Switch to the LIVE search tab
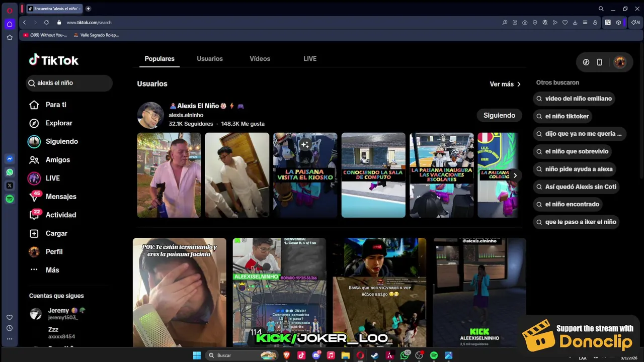The width and height of the screenshot is (644, 362). click(310, 59)
